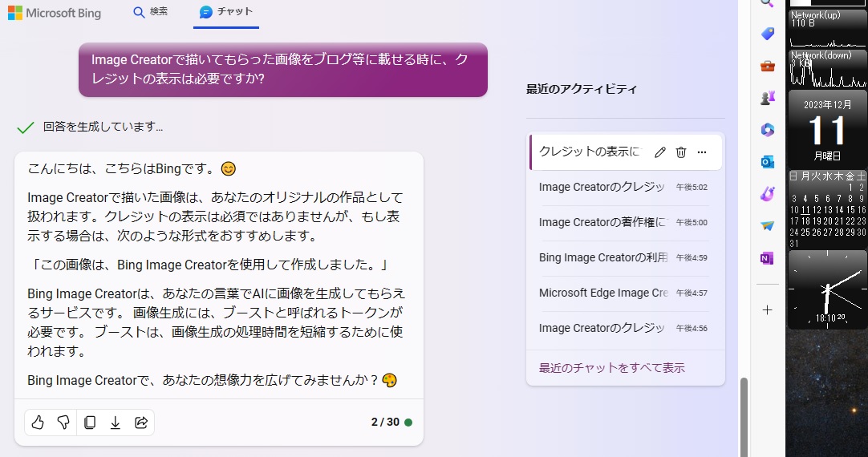Click the Network(up) monitor gadget

point(828,30)
